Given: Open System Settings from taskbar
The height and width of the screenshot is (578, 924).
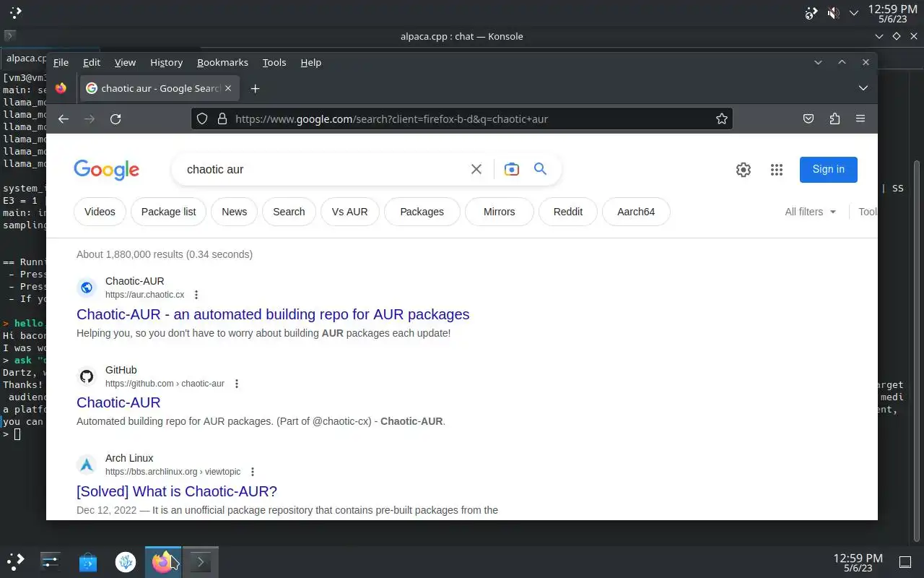Looking at the screenshot, I should tap(51, 561).
